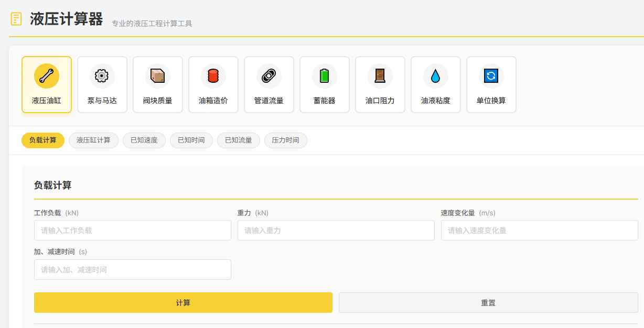Open the 单位换算 refresh icon
The image size is (644, 328).
point(491,76)
